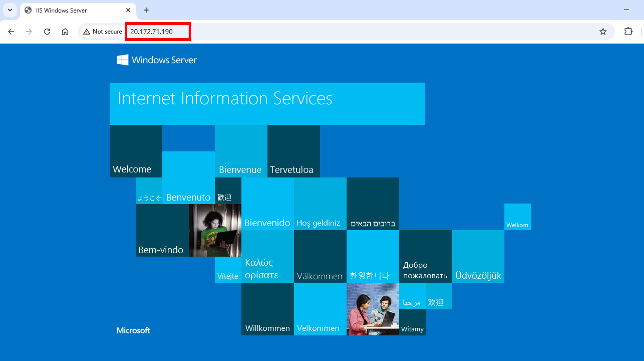Select the forward navigation arrow
Image resolution: width=644 pixels, height=361 pixels.
(29, 32)
